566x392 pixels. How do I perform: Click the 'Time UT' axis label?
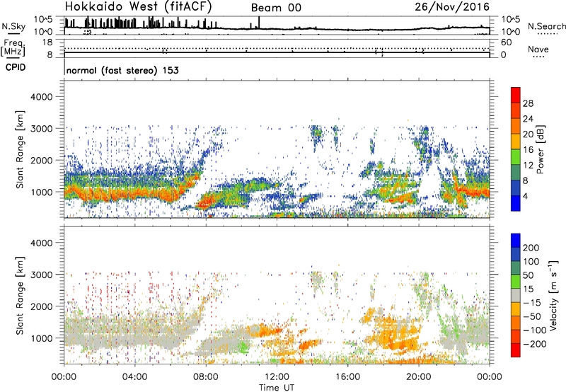click(277, 388)
